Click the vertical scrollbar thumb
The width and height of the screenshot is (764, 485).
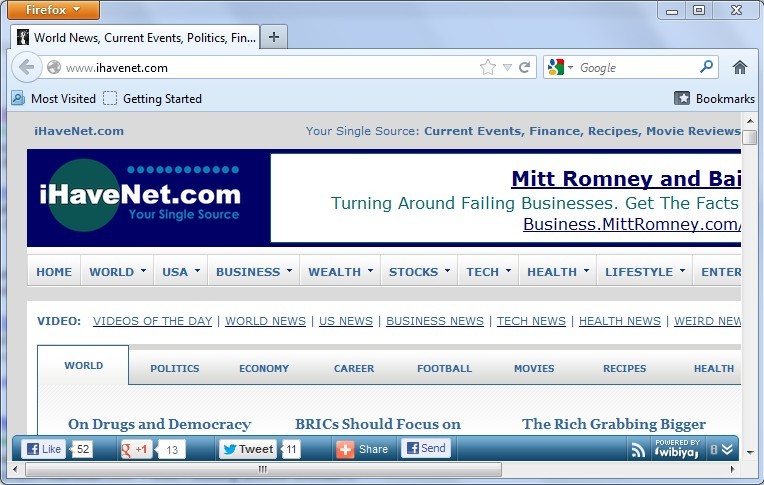coord(749,136)
